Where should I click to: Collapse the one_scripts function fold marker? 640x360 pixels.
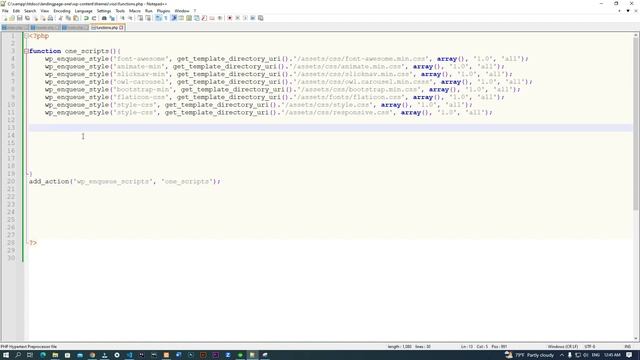point(26,51)
